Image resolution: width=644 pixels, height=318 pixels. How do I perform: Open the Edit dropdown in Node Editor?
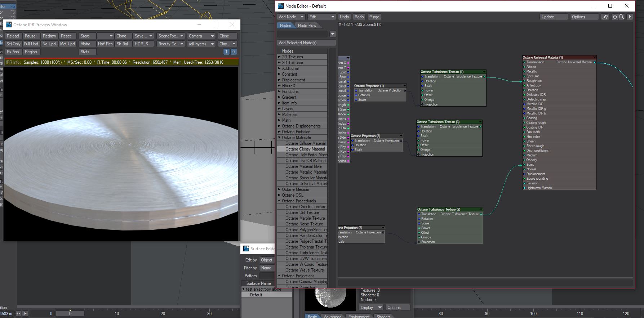[322, 17]
